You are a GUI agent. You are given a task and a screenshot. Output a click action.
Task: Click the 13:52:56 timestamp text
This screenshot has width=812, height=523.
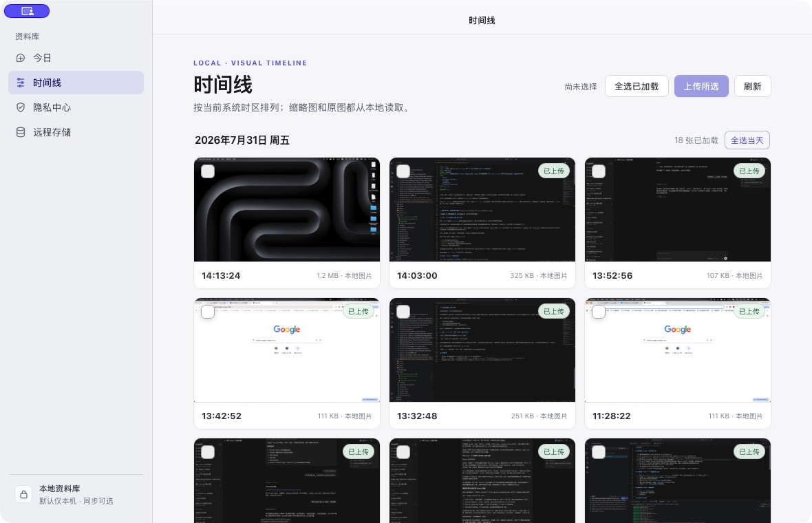(x=612, y=275)
